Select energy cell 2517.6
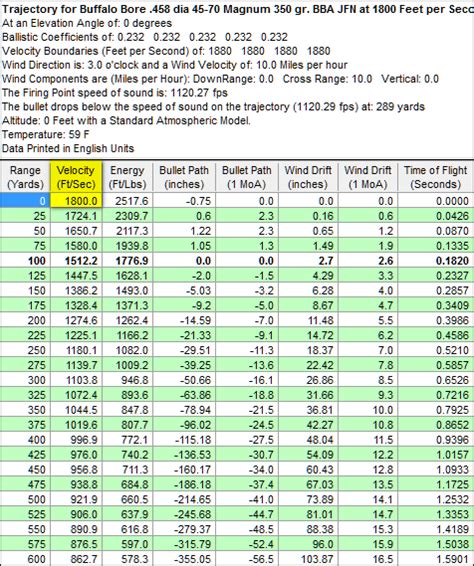The height and width of the screenshot is (566, 474). (x=128, y=201)
